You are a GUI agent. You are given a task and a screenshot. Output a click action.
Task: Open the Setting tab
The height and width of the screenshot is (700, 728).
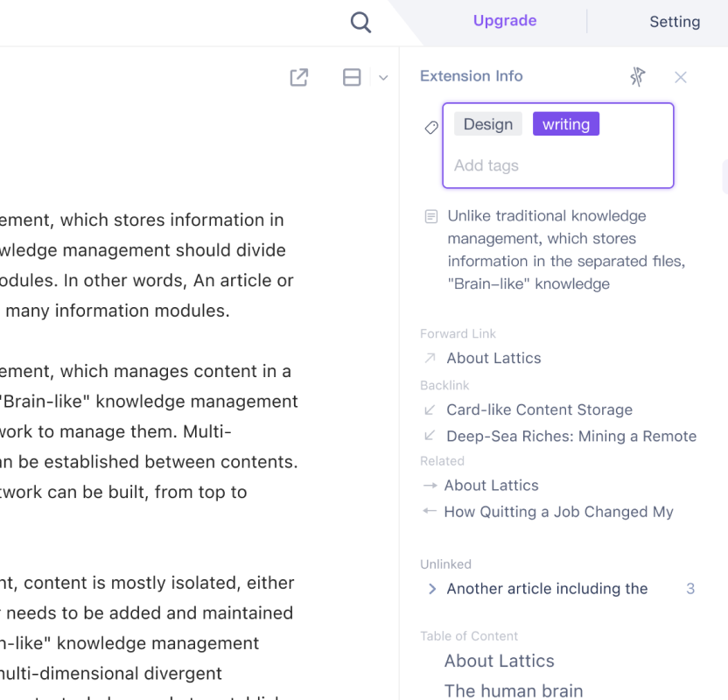click(675, 22)
